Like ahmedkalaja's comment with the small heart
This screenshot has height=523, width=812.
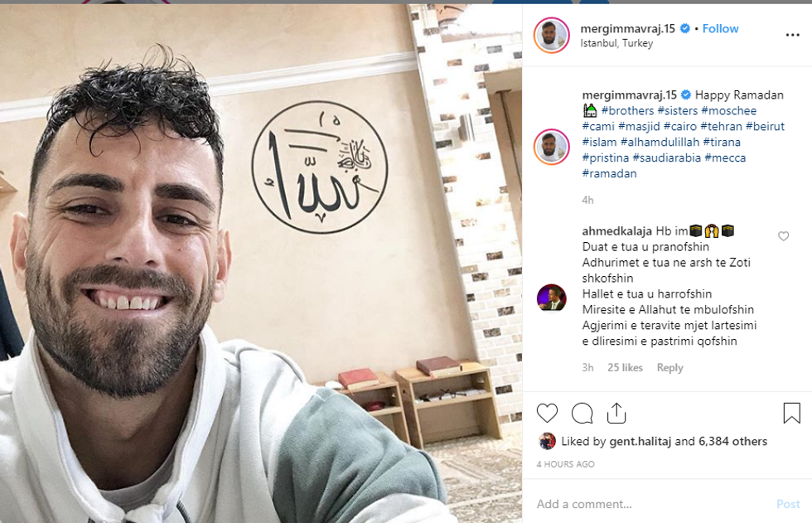(x=784, y=236)
